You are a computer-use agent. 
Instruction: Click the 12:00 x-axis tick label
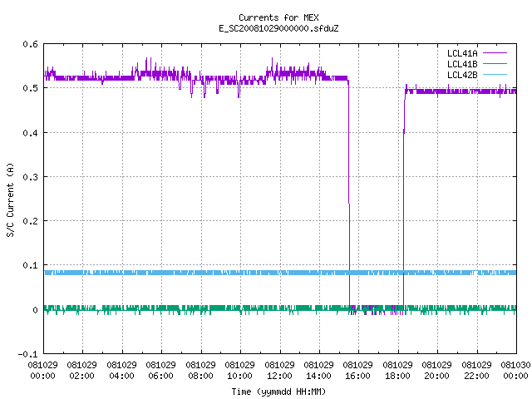279,376
